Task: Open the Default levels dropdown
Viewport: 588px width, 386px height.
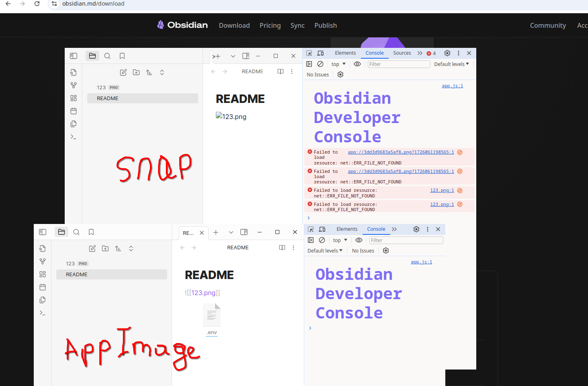Action: coord(451,64)
